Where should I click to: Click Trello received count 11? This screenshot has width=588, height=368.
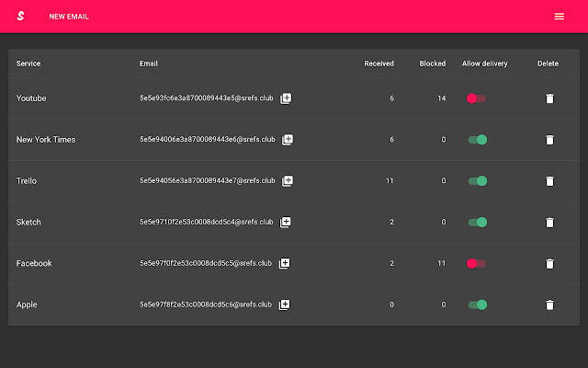[x=390, y=181]
